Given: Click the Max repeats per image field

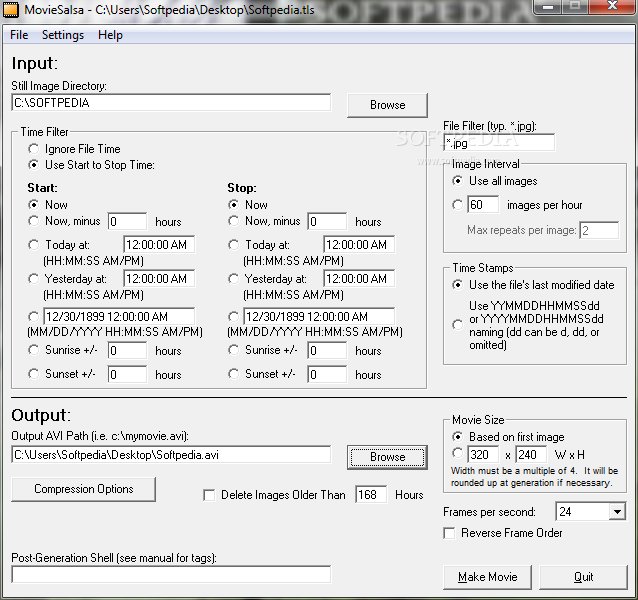Looking at the screenshot, I should [x=599, y=231].
